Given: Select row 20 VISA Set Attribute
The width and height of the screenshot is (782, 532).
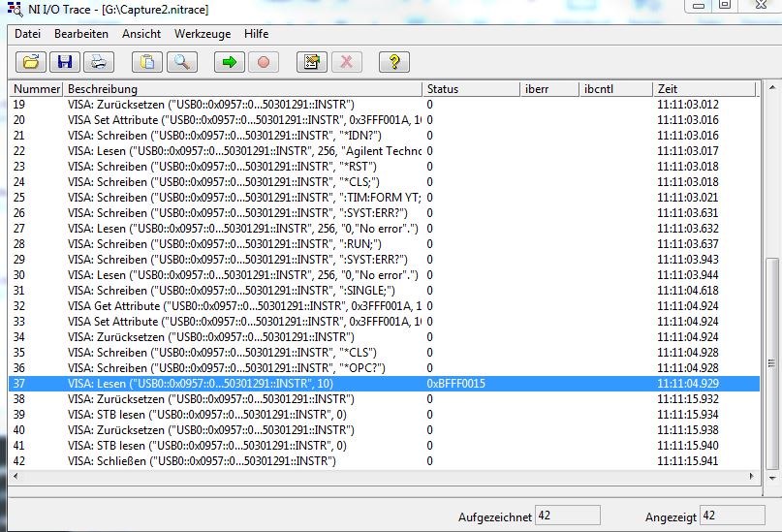Looking at the screenshot, I should pyautogui.click(x=384, y=120).
